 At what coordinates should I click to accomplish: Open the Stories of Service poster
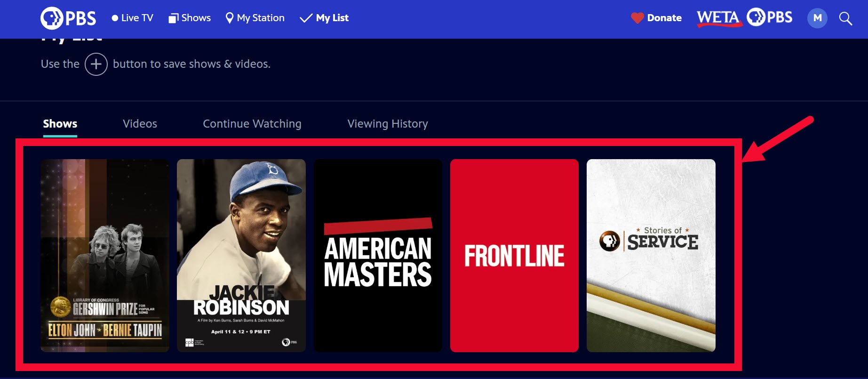click(651, 256)
